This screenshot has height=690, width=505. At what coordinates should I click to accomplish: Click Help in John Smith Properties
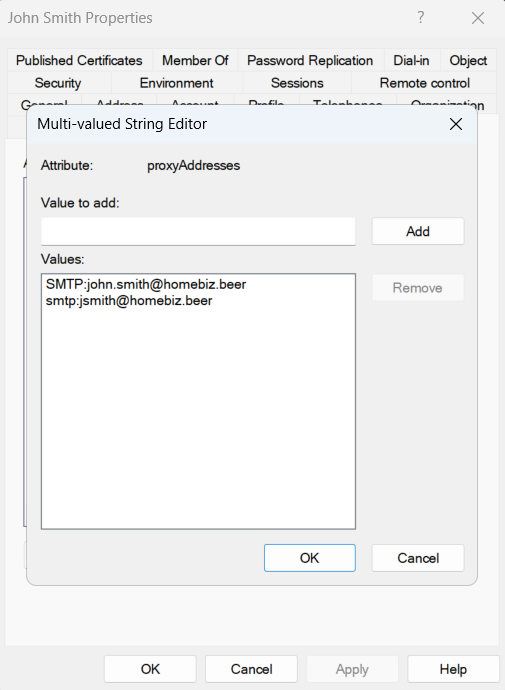(x=453, y=669)
